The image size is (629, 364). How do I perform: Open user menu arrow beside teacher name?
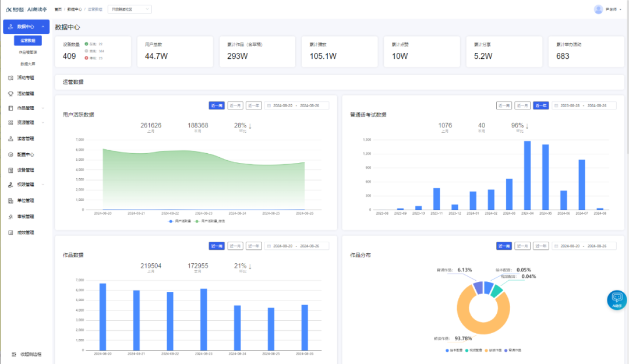tap(620, 10)
